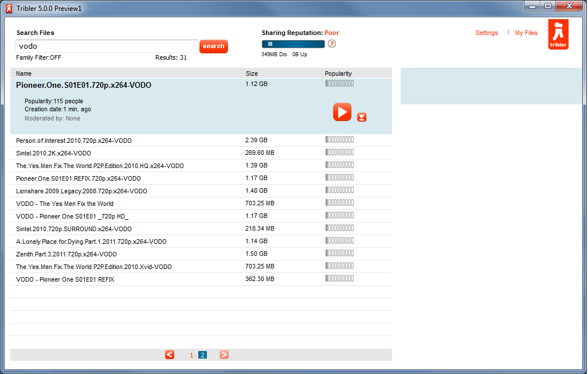Click the '349MB Down' stat
588x374 pixels.
[274, 54]
